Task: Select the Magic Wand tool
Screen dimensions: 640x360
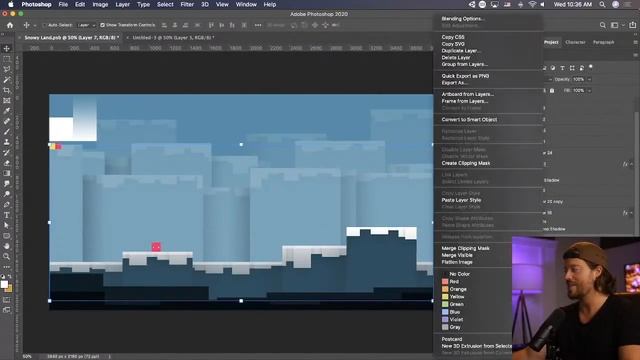Action: coord(7,80)
